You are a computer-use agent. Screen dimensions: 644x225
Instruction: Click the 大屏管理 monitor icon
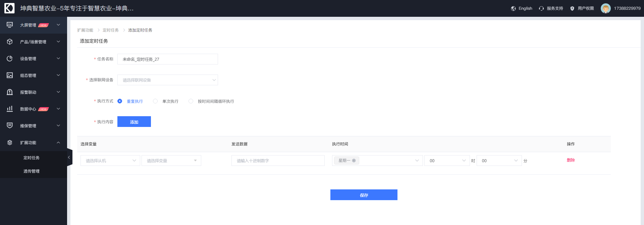(10, 25)
